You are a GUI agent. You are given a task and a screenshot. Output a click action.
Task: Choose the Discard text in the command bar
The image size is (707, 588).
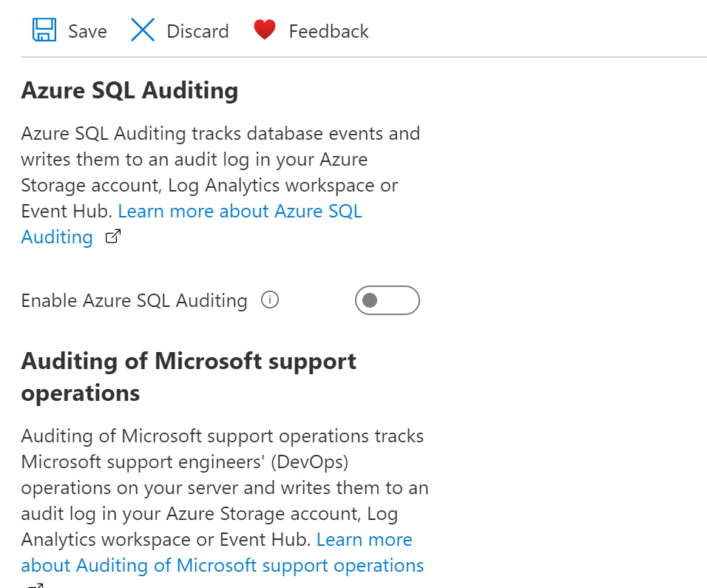[197, 31]
